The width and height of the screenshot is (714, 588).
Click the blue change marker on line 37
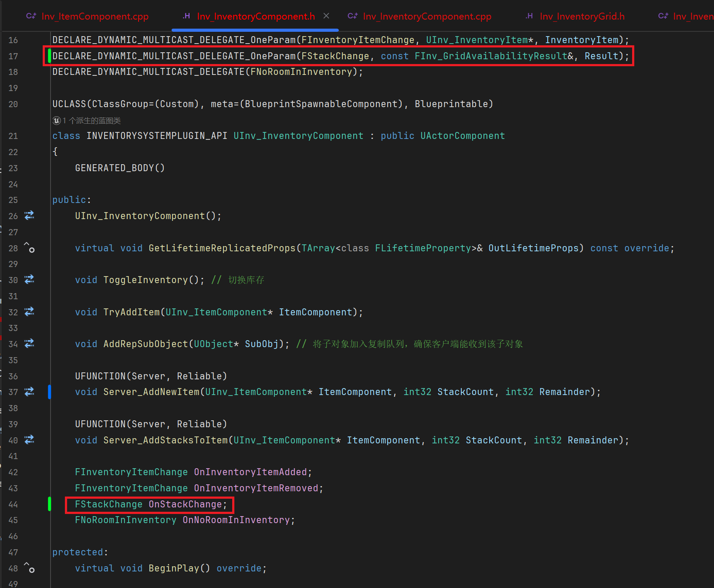point(50,392)
